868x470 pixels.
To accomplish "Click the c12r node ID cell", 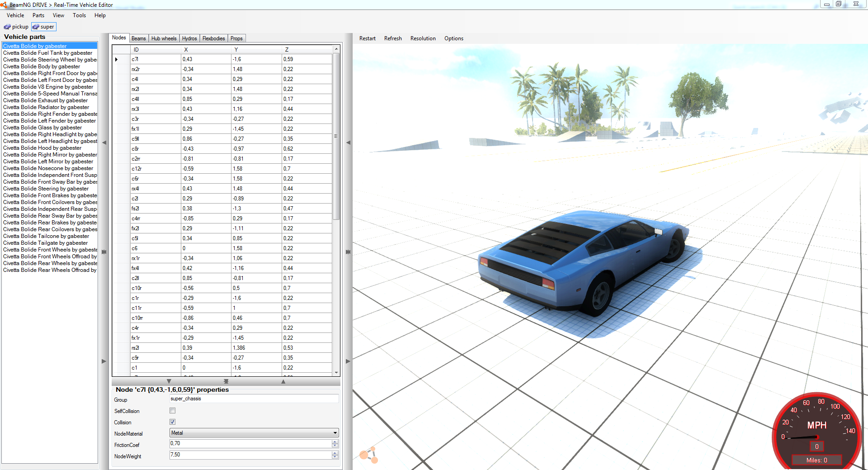I will (156, 169).
